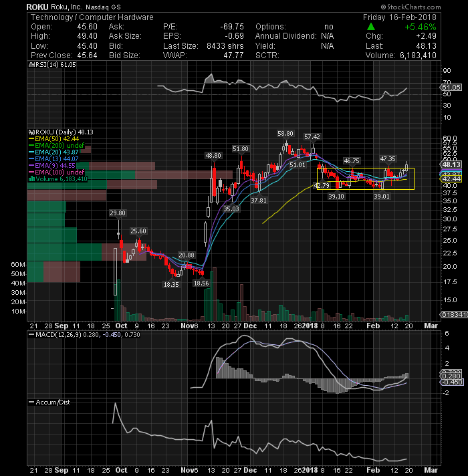This screenshot has width=468, height=476.
Task: Click the 47.35 price annotation
Action: pyautogui.click(x=388, y=159)
